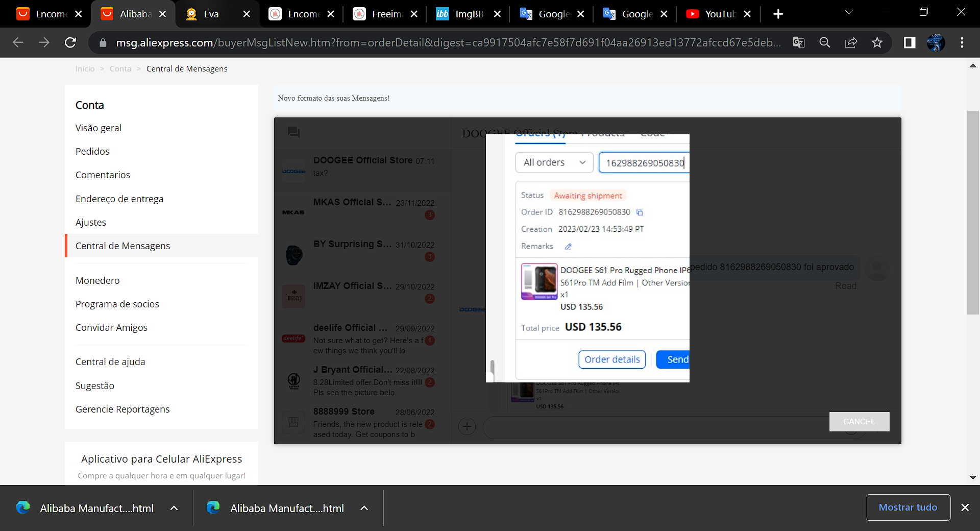Reload the page
The width and height of the screenshot is (980, 531).
tap(70, 42)
